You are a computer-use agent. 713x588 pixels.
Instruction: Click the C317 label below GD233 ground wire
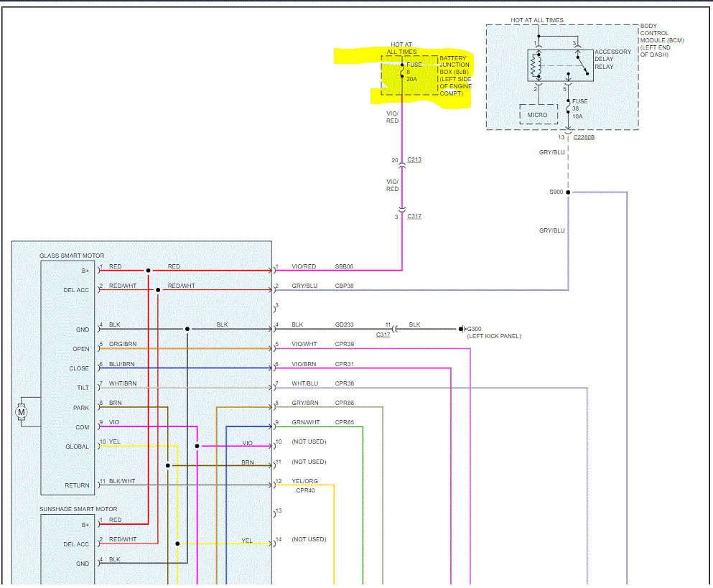click(383, 335)
